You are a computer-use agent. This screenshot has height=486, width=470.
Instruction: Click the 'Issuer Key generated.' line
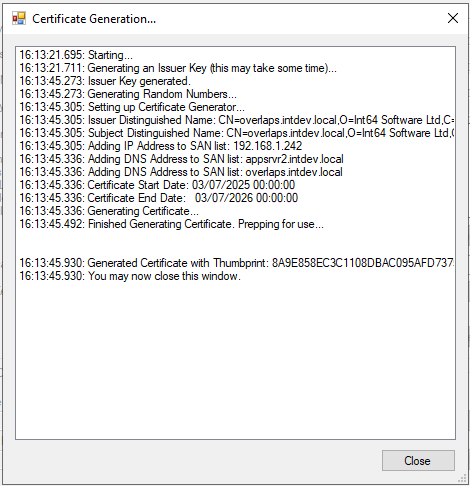pyautogui.click(x=105, y=81)
